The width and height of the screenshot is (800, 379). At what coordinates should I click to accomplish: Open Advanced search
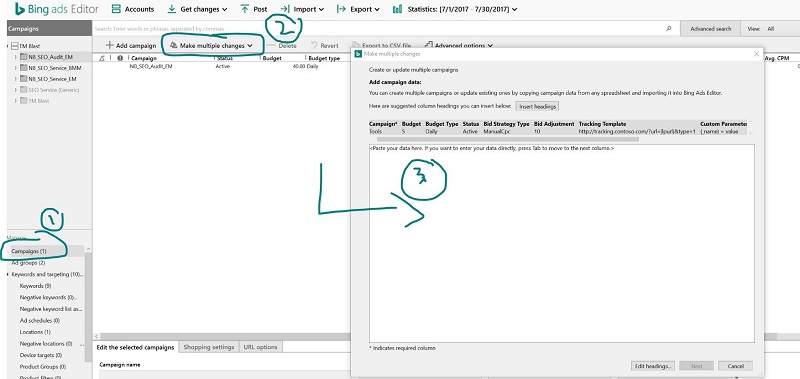coord(710,29)
